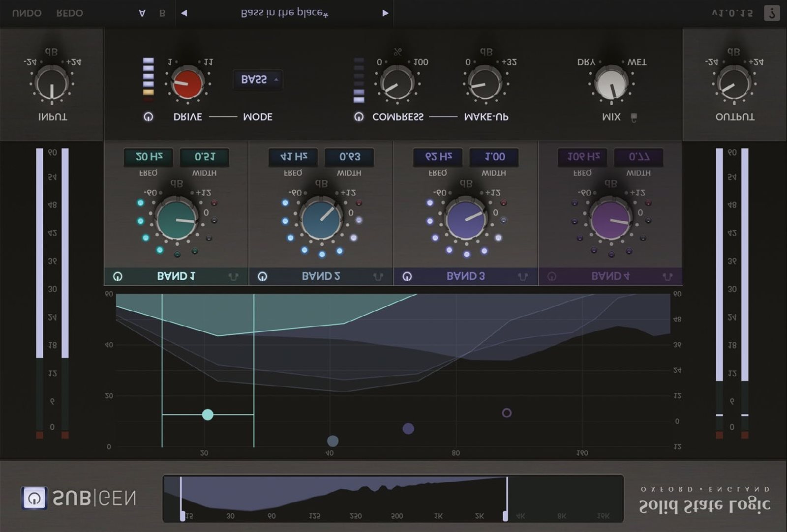Click the COMPRESS amount knob

point(397,84)
